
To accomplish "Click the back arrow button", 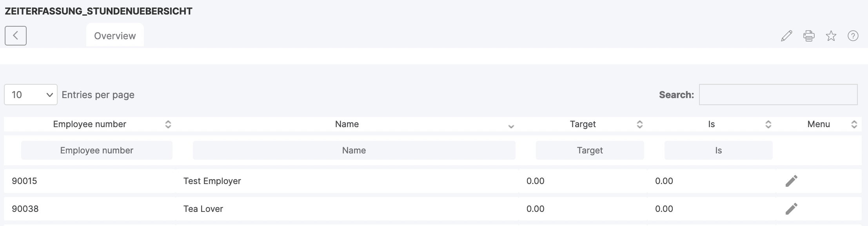I will coord(16,36).
